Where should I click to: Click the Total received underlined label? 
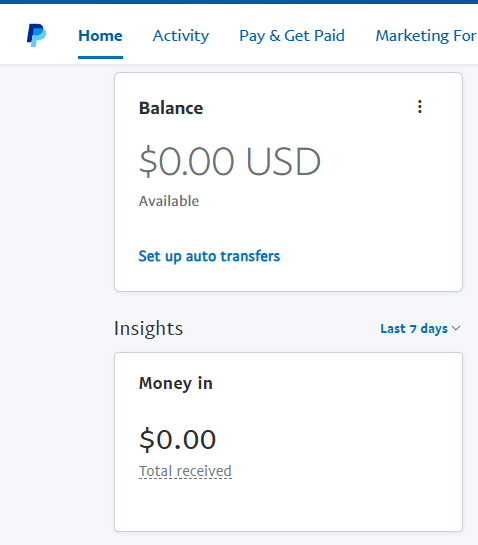(185, 471)
